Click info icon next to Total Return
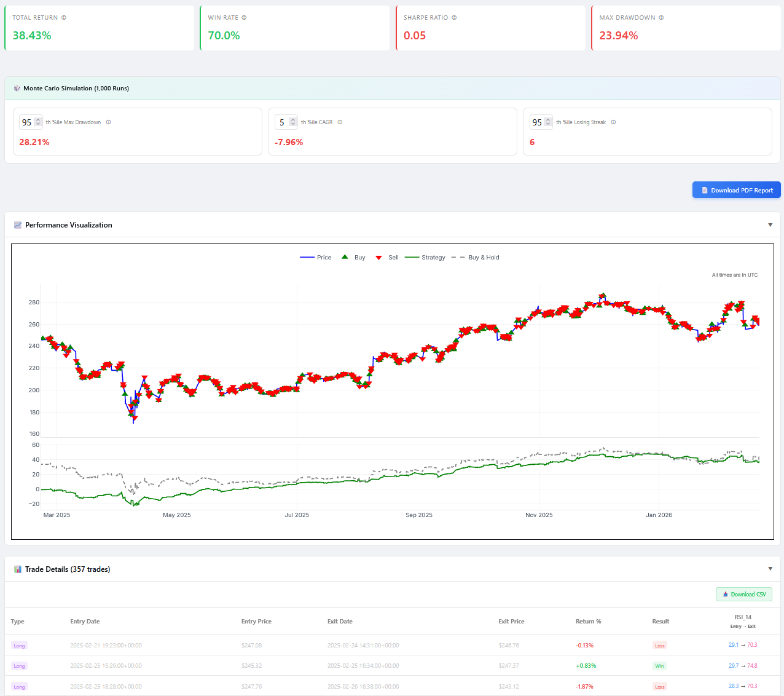This screenshot has height=696, width=784. pos(64,18)
